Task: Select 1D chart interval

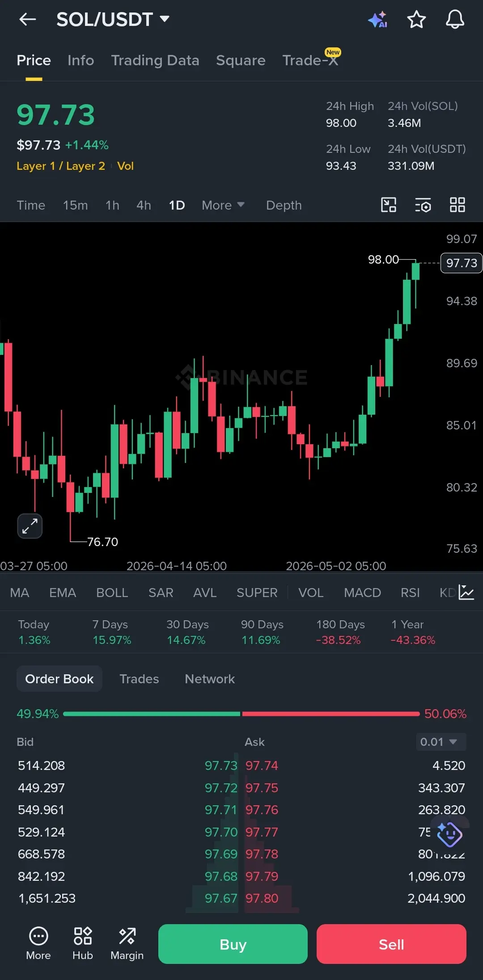Action: tap(177, 205)
